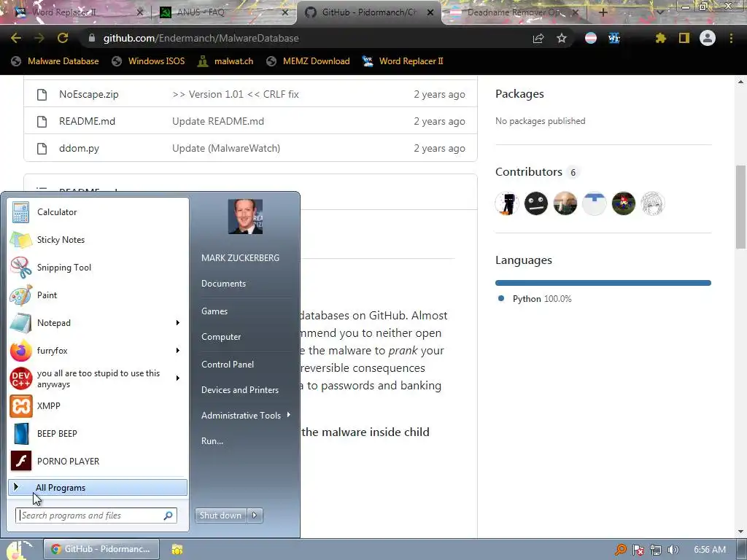Image resolution: width=747 pixels, height=560 pixels.
Task: Click the flag-colored Deadname Remover extension icon
Action: (x=591, y=38)
